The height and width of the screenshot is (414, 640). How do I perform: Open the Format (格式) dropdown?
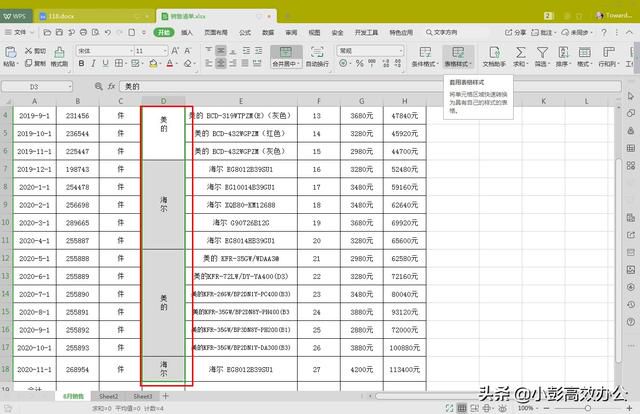[x=584, y=57]
